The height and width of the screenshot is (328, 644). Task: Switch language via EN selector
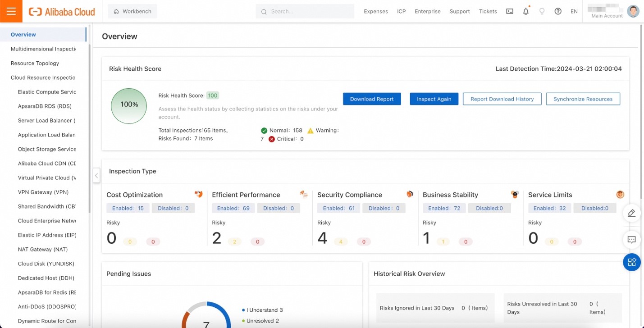click(x=574, y=12)
